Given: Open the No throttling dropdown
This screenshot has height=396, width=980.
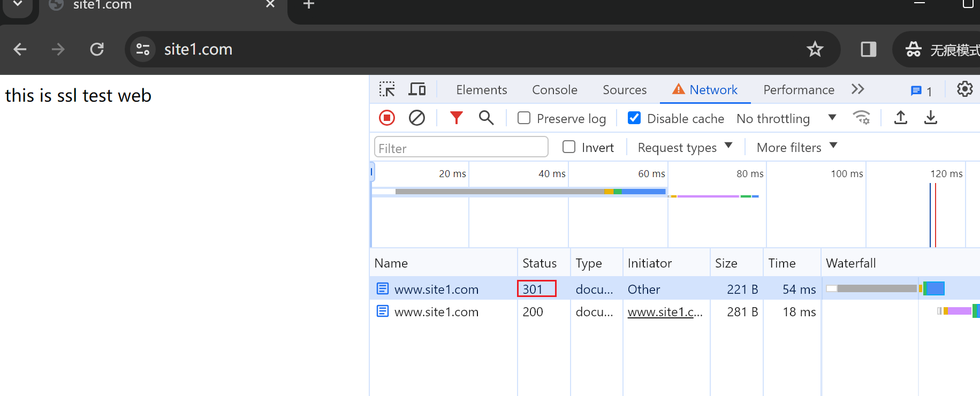Looking at the screenshot, I should point(786,118).
